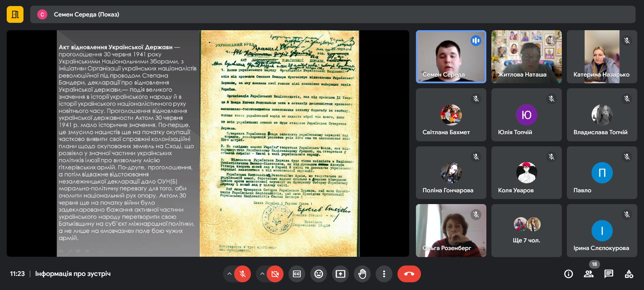Image resolution: width=644 pixels, height=290 pixels.
Task: Open the meeting details info icon
Action: coord(569,274)
